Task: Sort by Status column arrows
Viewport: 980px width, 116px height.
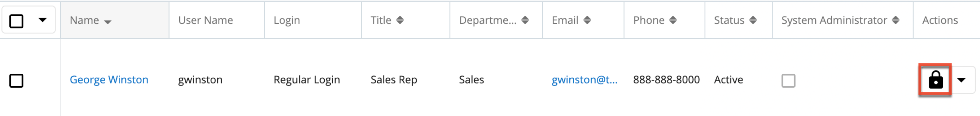Action: 753,20
